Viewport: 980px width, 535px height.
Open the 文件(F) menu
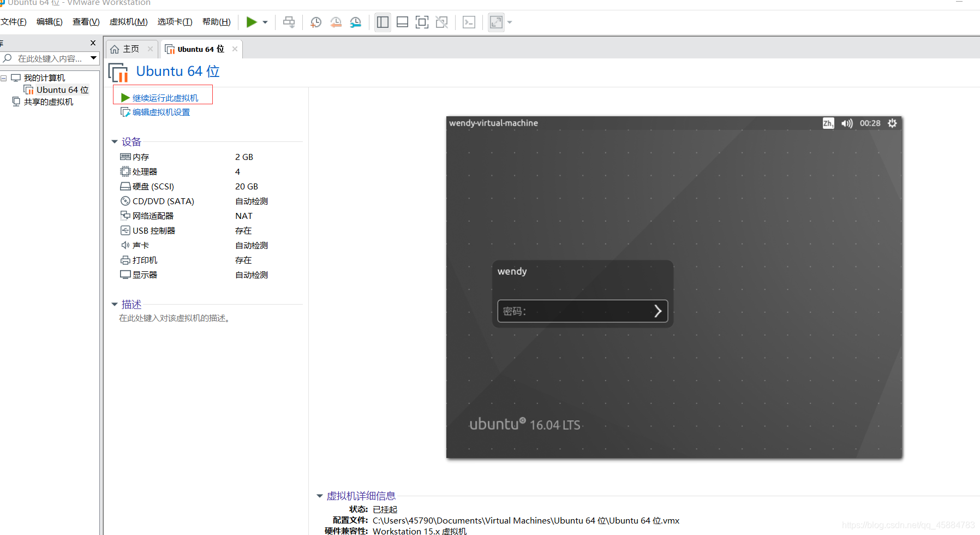(x=14, y=22)
